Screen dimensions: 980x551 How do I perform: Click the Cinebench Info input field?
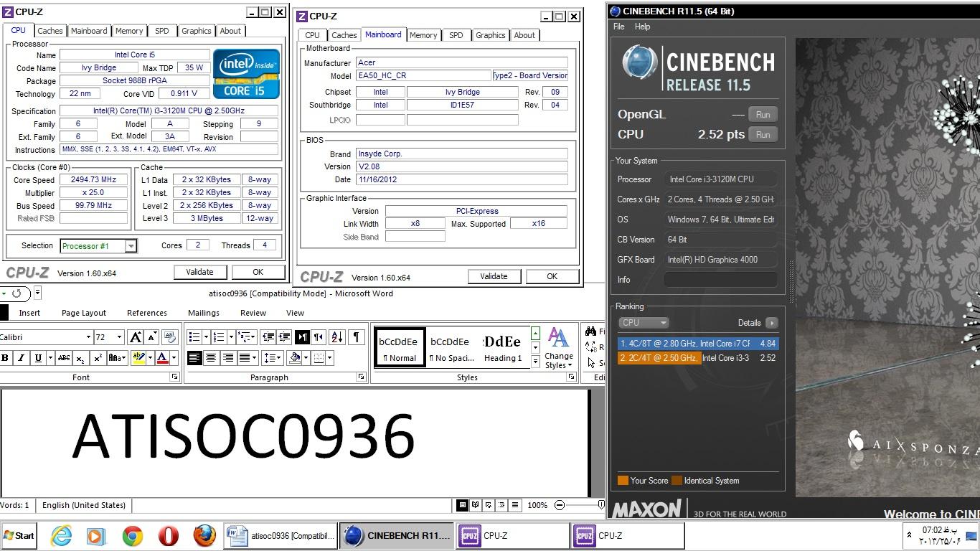[721, 280]
